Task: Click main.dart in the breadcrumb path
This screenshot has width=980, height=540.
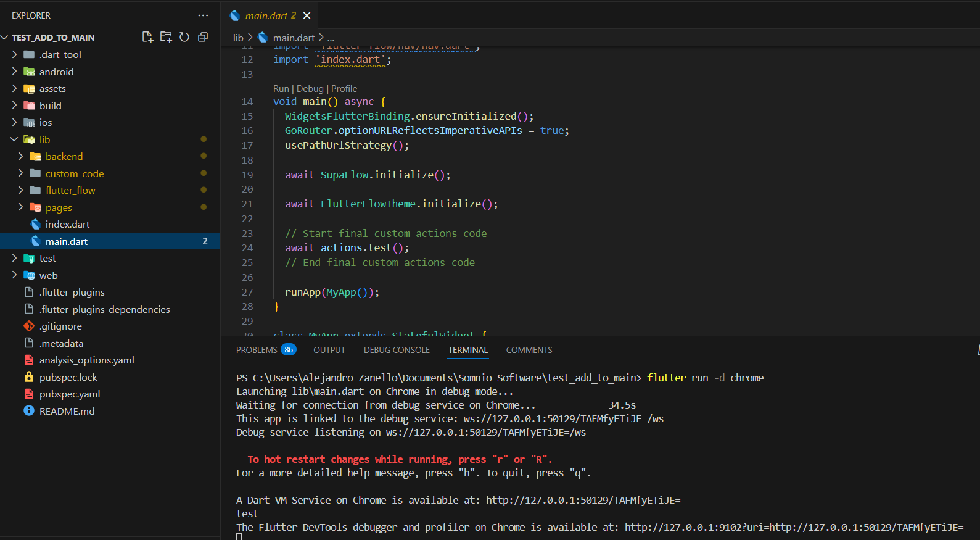Action: [294, 38]
